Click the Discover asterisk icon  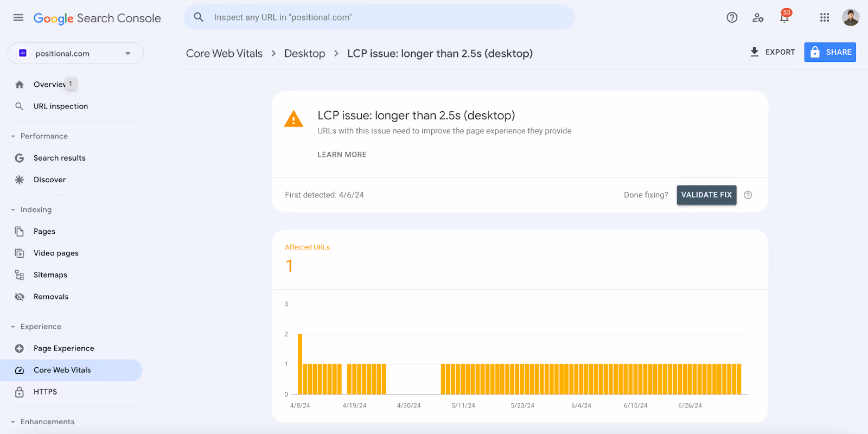20,180
